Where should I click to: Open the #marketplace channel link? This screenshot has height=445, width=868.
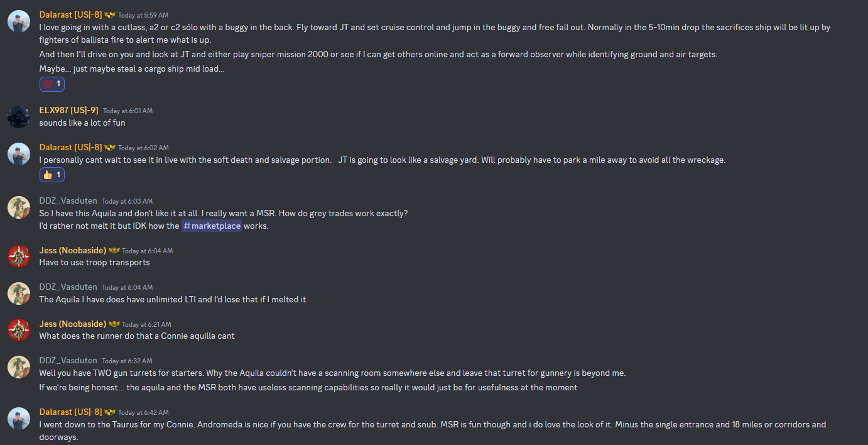(212, 226)
